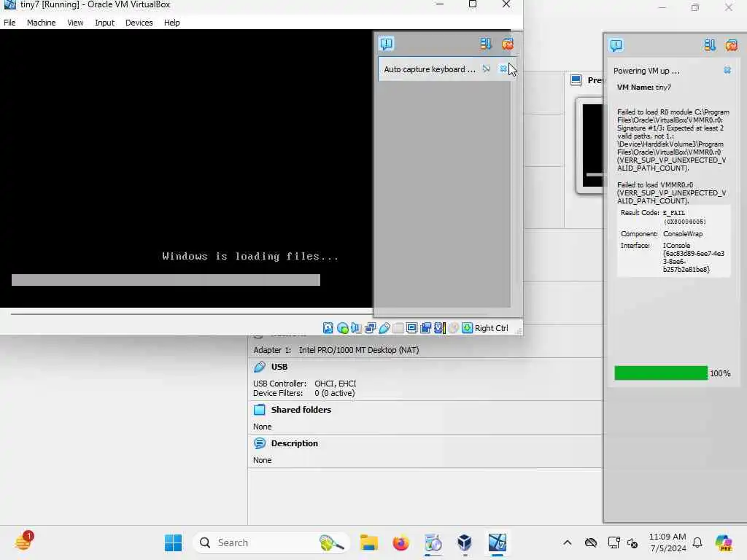This screenshot has width=747, height=560.
Task: Collapse the Powering VM up notification details
Action: pyautogui.click(x=646, y=71)
